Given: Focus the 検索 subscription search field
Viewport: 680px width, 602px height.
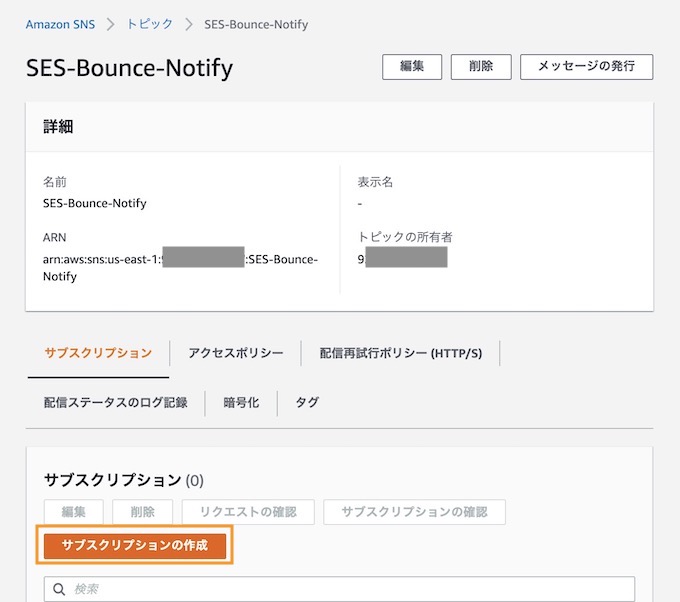Looking at the screenshot, I should tap(339, 589).
